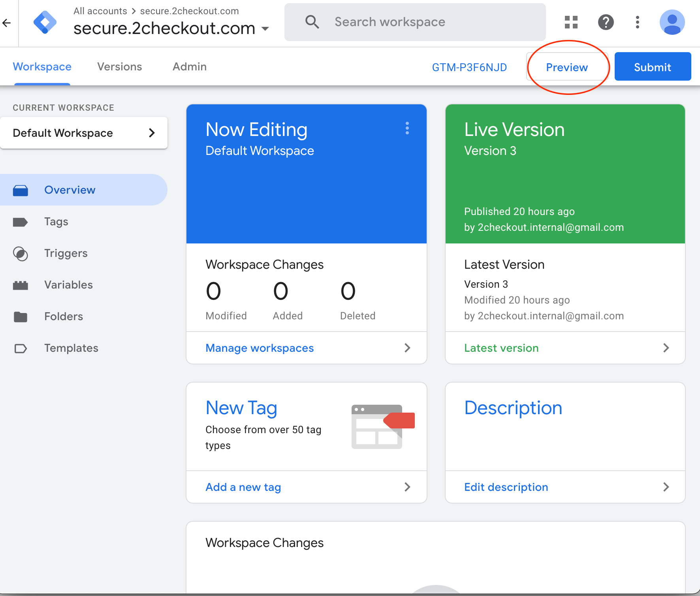Image resolution: width=700 pixels, height=596 pixels.
Task: Open the help question mark icon
Action: click(606, 22)
